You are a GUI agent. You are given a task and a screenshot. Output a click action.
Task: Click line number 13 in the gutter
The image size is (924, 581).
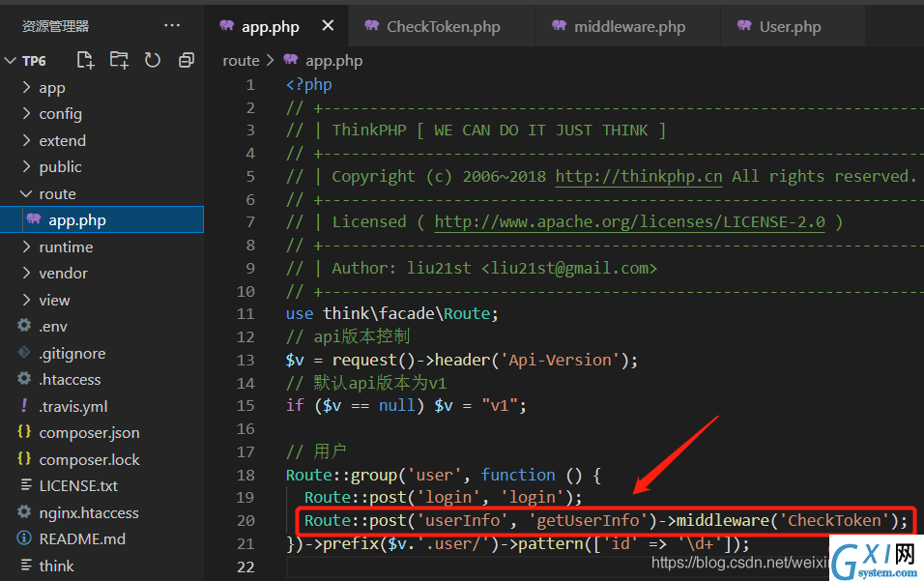tap(245, 360)
